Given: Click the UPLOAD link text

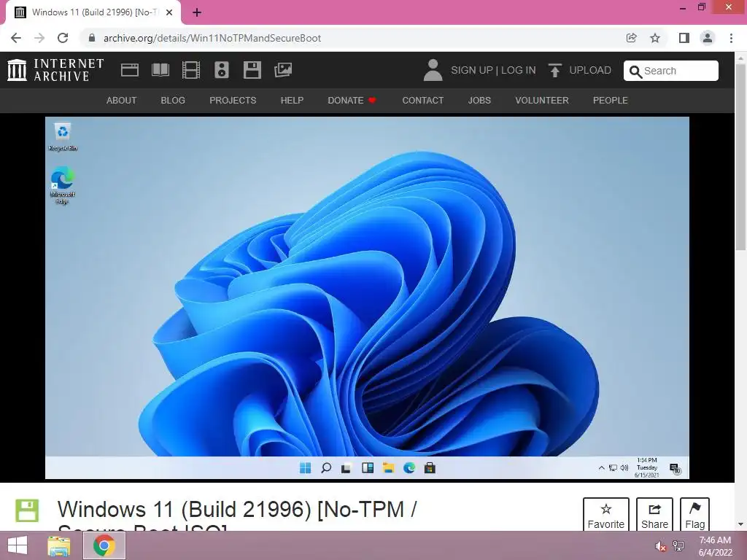Looking at the screenshot, I should (590, 71).
